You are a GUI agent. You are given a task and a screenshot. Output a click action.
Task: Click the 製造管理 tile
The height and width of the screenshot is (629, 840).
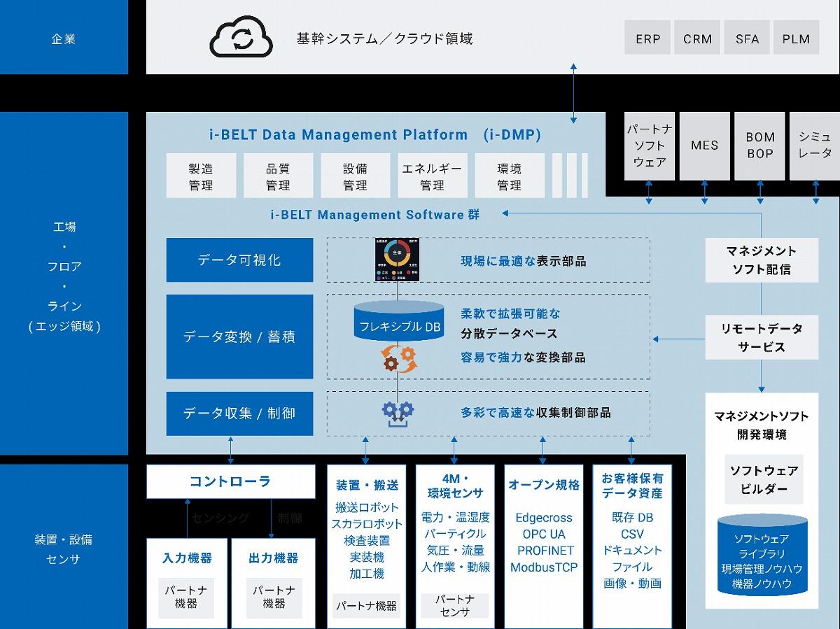(201, 176)
